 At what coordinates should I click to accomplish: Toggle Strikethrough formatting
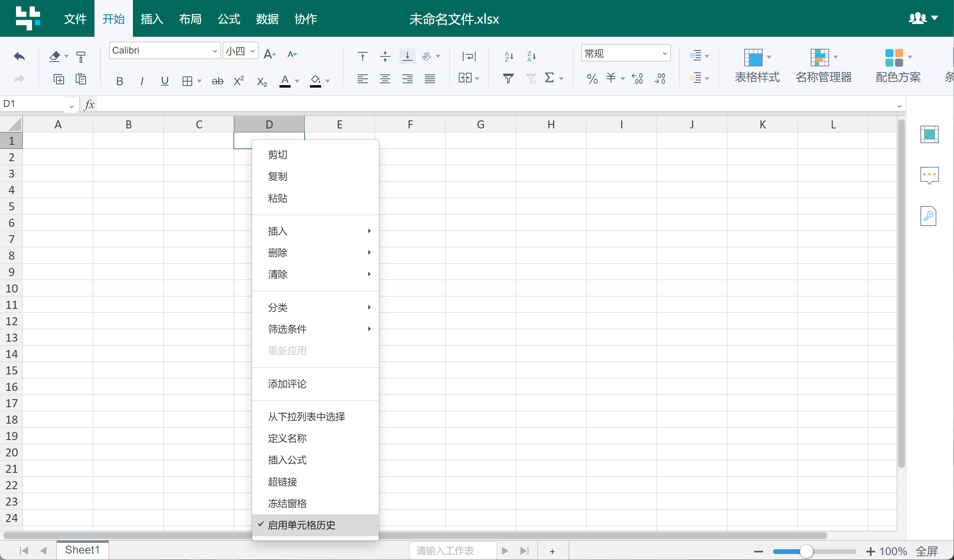pyautogui.click(x=217, y=81)
